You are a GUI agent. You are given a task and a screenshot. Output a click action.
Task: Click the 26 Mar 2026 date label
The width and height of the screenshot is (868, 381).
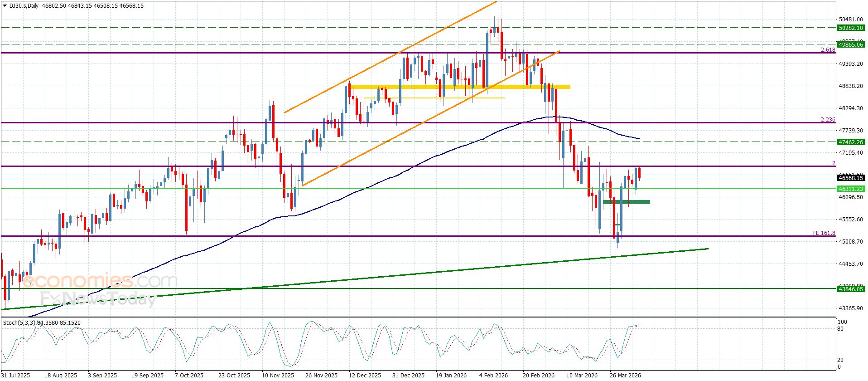tap(625, 376)
